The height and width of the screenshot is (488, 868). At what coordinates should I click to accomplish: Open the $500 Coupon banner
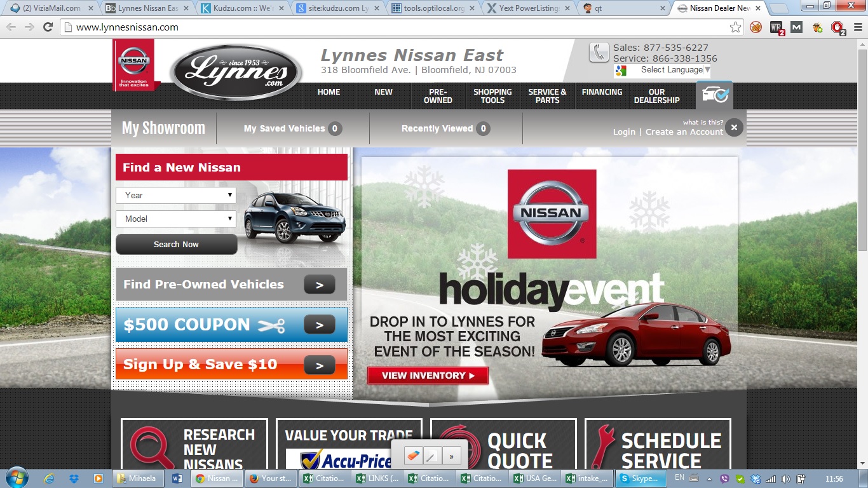tap(231, 325)
